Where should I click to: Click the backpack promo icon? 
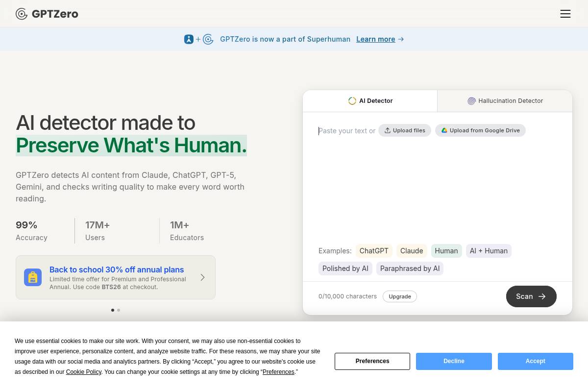(33, 277)
